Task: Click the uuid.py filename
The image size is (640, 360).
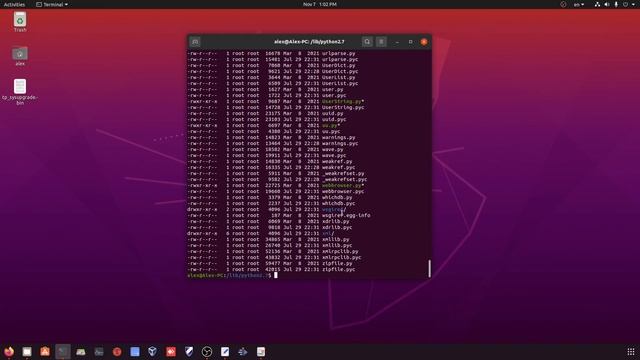Action: (x=332, y=113)
